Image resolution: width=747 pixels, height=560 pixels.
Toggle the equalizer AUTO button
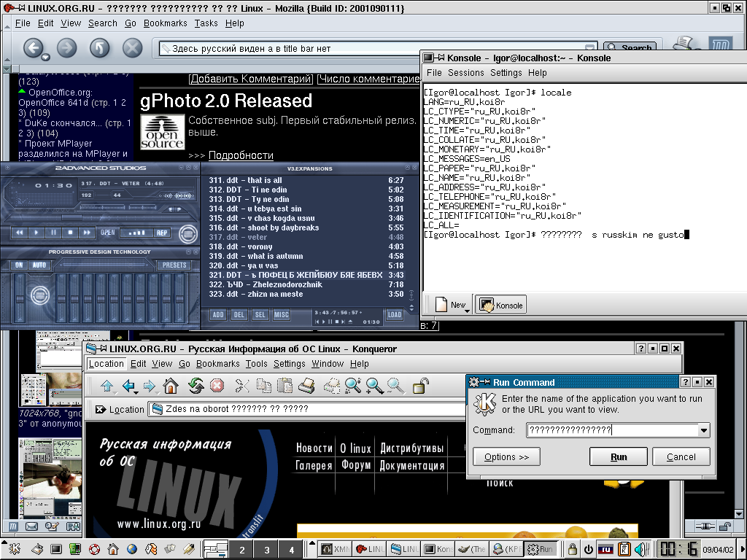(x=38, y=265)
